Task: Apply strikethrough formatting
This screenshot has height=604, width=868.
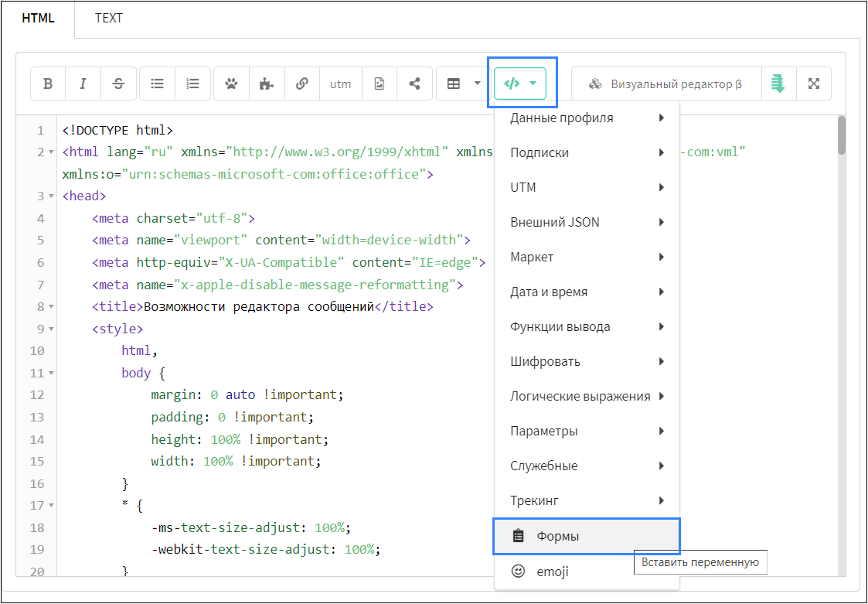Action: coord(118,84)
